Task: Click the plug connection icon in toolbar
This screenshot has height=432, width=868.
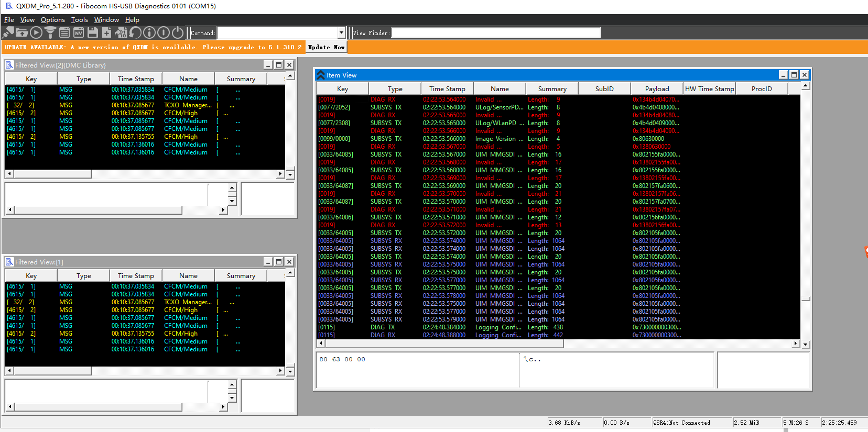Action: click(8, 32)
